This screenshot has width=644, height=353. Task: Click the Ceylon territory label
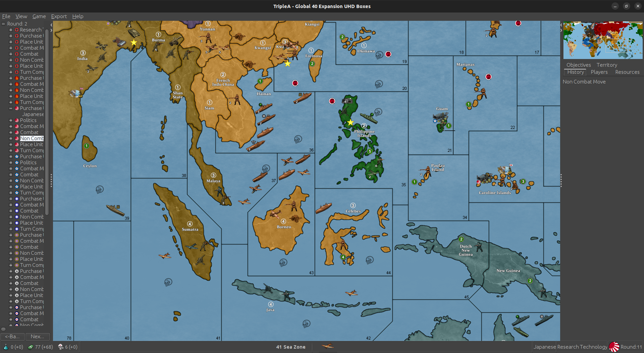pos(90,166)
